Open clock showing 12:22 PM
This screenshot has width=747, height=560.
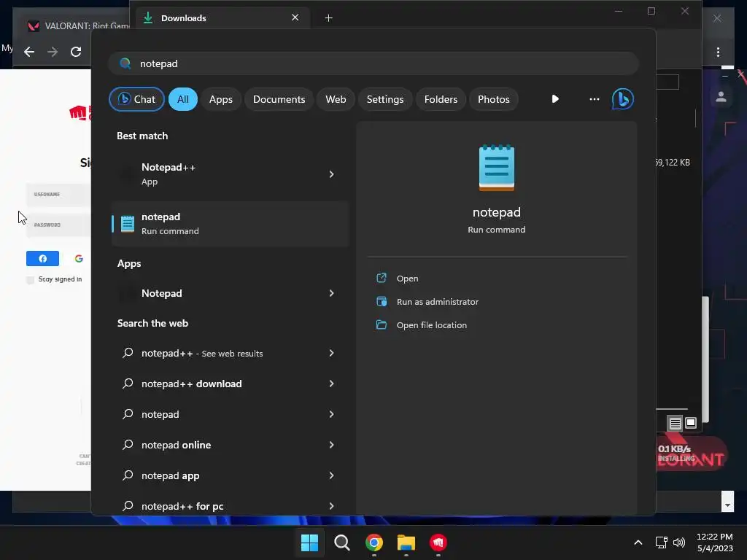[x=715, y=542]
